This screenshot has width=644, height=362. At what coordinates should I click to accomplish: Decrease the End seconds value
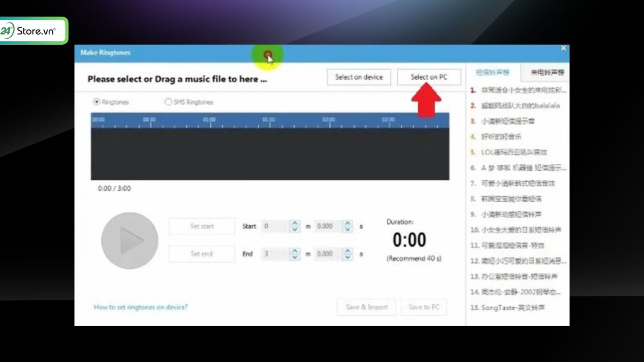pos(348,257)
